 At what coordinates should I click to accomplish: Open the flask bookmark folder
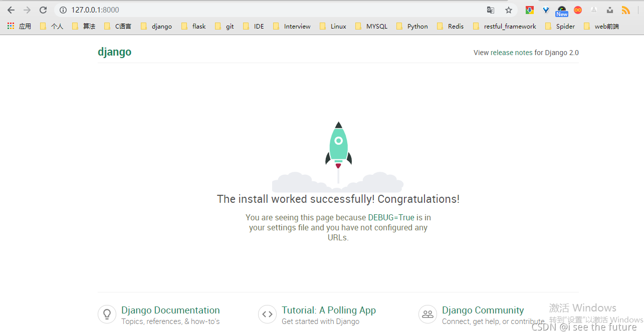tap(193, 26)
